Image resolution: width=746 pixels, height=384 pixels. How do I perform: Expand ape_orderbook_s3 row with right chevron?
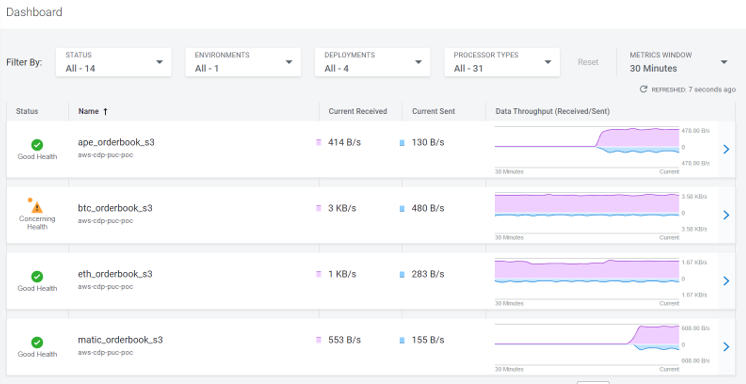click(726, 149)
